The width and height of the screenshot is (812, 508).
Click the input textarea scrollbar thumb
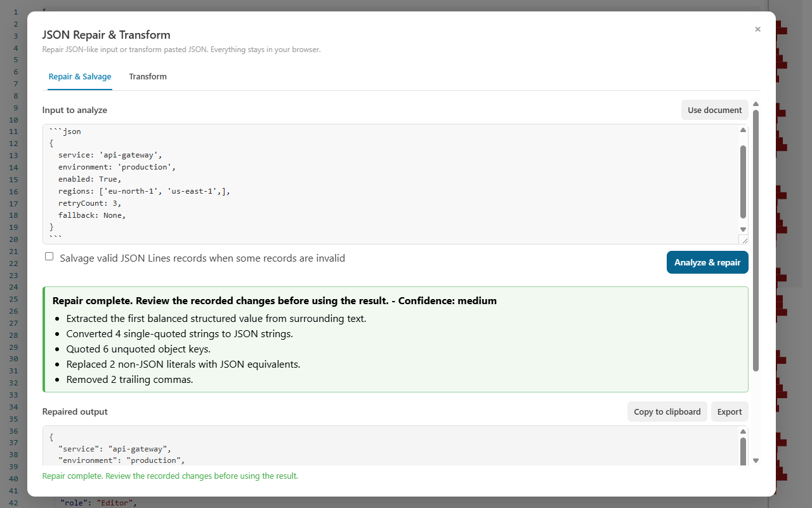(x=743, y=182)
